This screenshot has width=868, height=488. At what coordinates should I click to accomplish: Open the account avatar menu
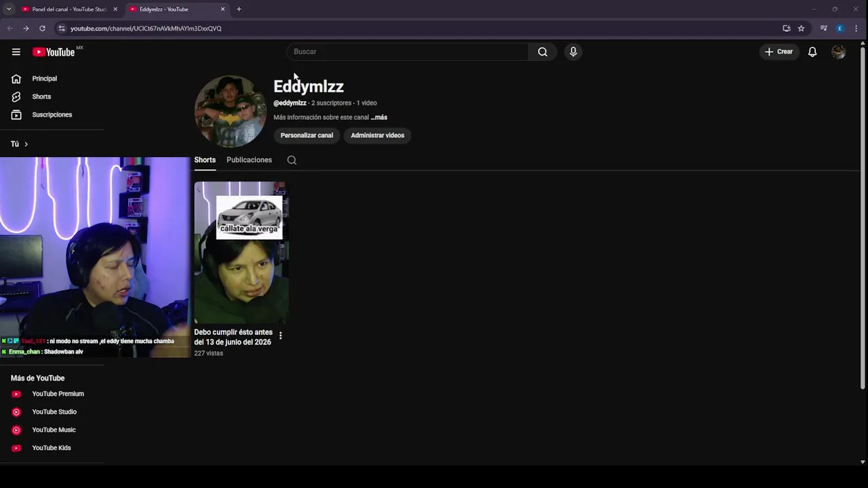[838, 52]
